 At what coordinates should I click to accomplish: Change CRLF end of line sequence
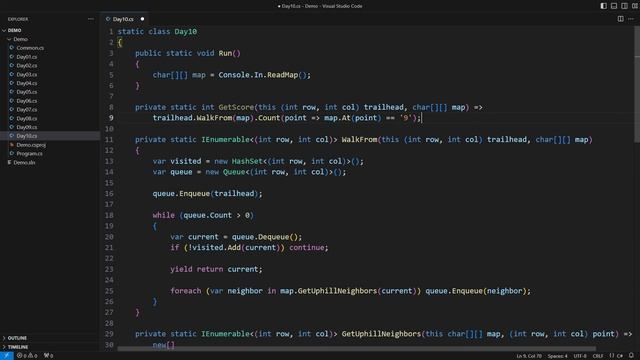[598, 356]
